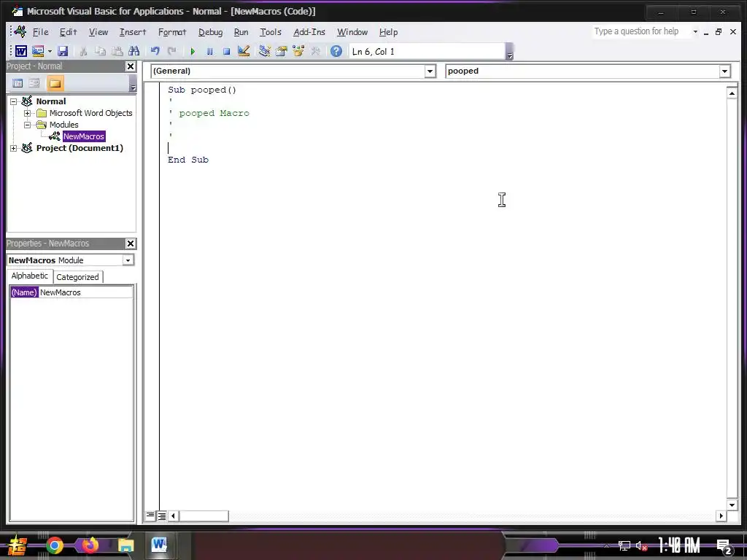Open the View menu

click(x=98, y=32)
